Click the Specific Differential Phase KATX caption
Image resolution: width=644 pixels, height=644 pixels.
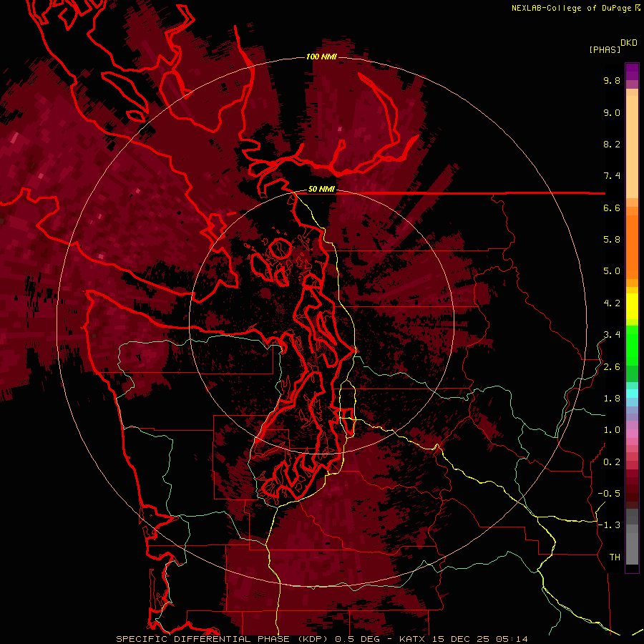pos(321,639)
